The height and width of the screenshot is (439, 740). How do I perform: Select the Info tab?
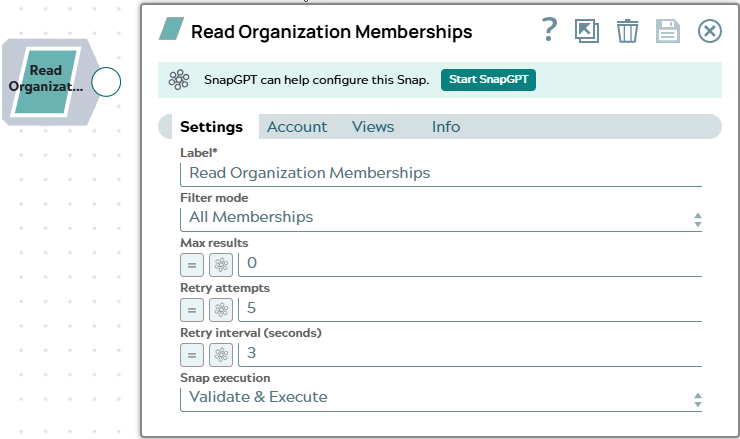tap(446, 127)
